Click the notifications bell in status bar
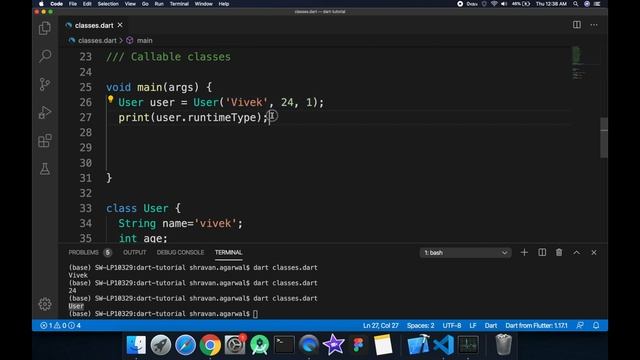640x360 pixels. (x=596, y=325)
